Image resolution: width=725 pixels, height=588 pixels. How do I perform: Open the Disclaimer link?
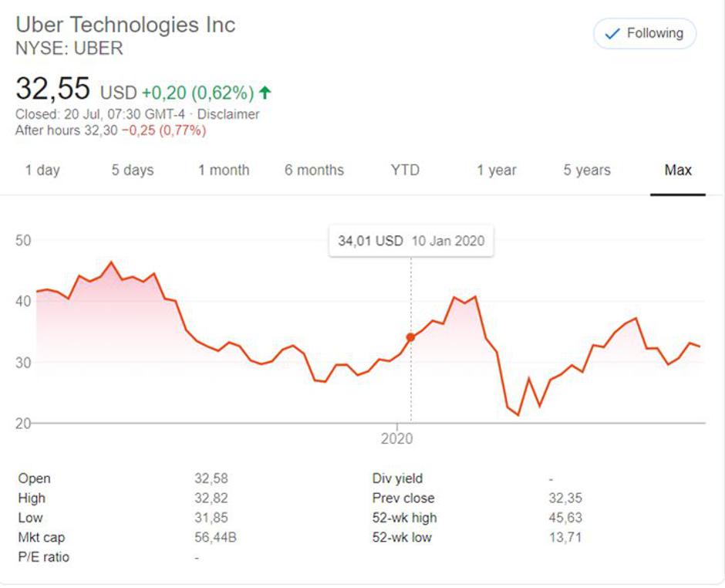click(228, 114)
